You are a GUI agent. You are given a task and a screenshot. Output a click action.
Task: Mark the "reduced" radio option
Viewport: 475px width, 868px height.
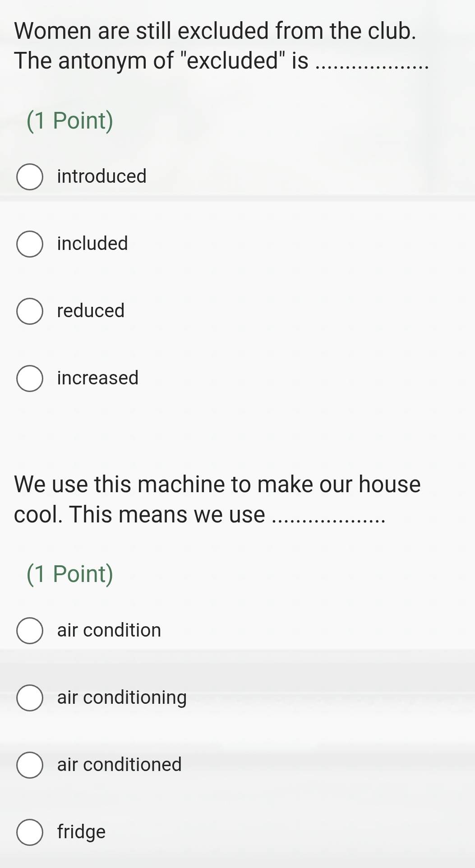(30, 311)
